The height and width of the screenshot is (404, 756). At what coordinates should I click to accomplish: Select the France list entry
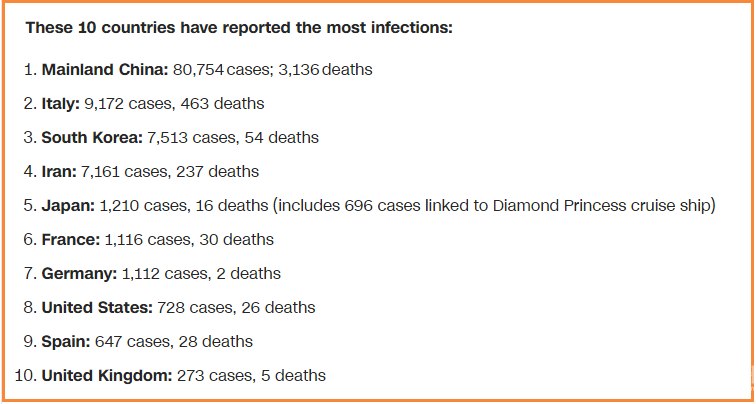[148, 240]
